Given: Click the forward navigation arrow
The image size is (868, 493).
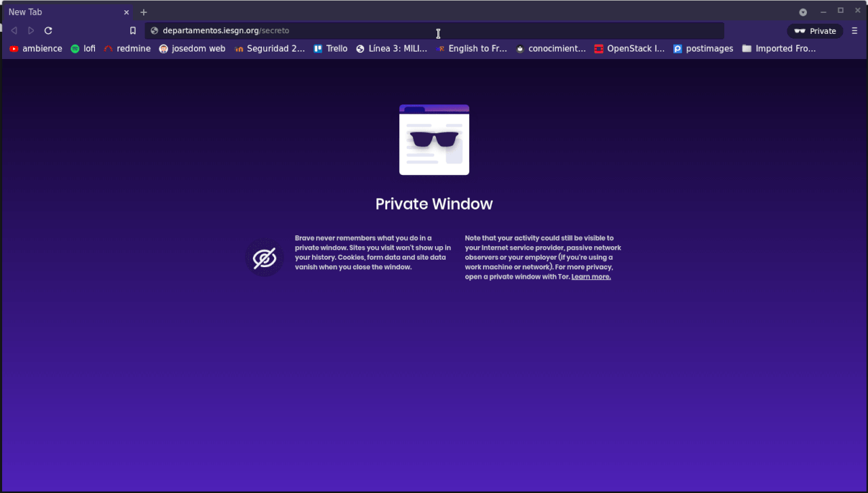Looking at the screenshot, I should pyautogui.click(x=31, y=31).
